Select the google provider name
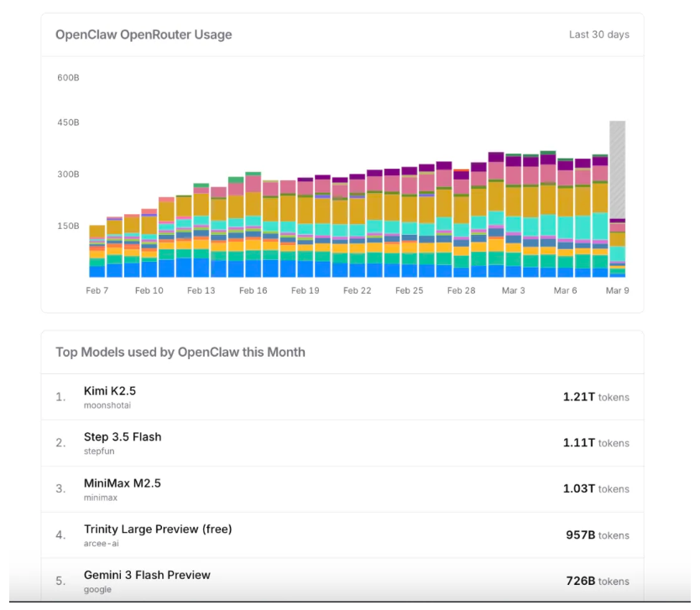700x610 pixels. [x=97, y=590]
